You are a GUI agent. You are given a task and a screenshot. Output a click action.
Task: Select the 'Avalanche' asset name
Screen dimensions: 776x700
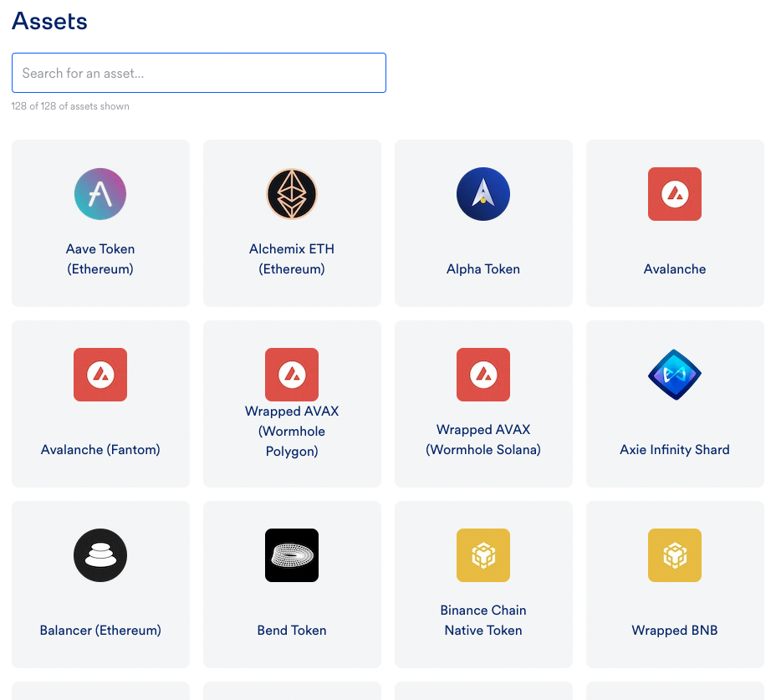[x=675, y=268]
